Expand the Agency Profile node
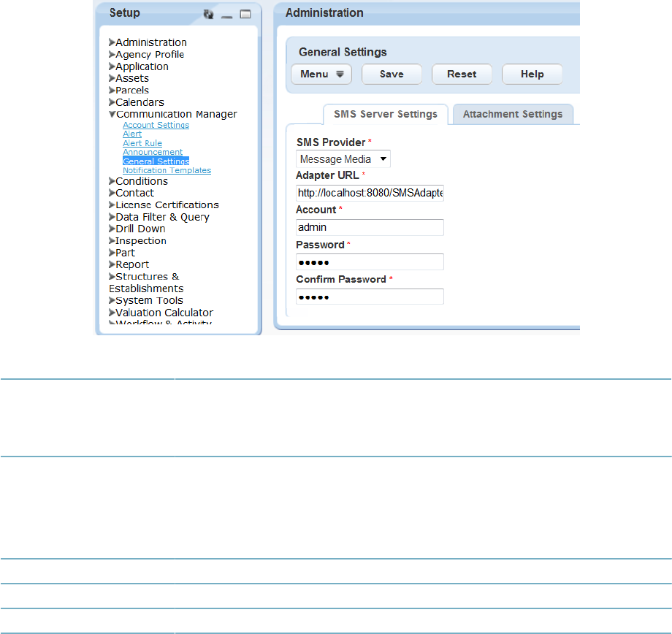 [x=112, y=54]
